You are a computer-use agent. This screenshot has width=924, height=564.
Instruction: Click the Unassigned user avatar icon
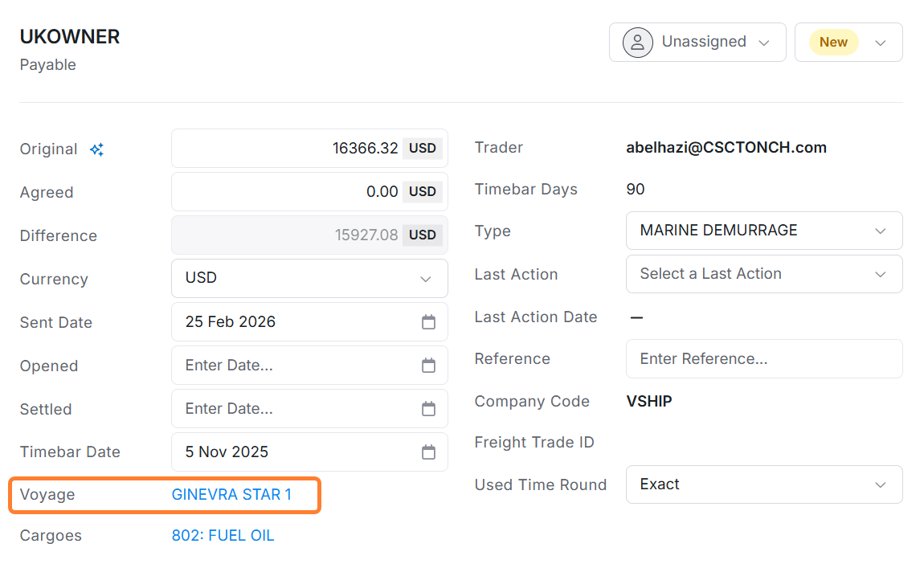[637, 42]
